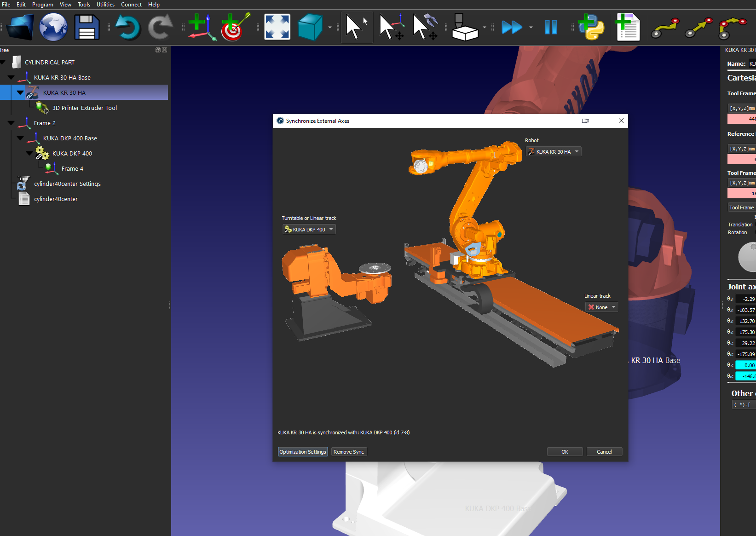Click the cyan θ7 joint value field

click(746, 365)
